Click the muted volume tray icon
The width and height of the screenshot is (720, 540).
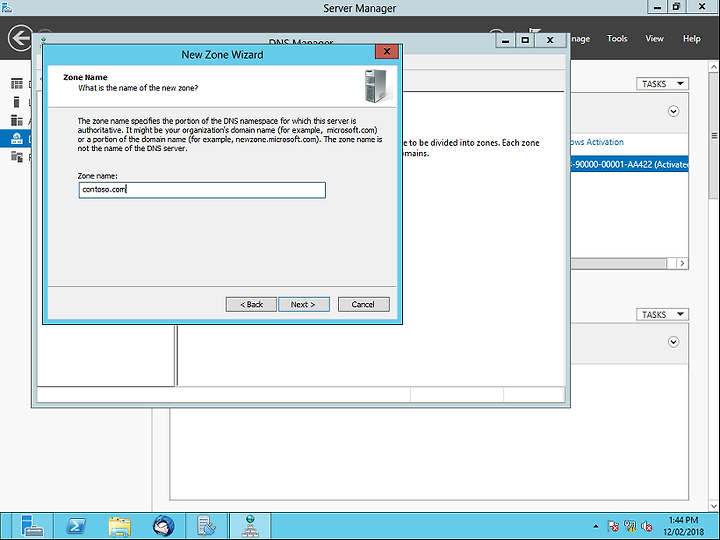point(647,526)
